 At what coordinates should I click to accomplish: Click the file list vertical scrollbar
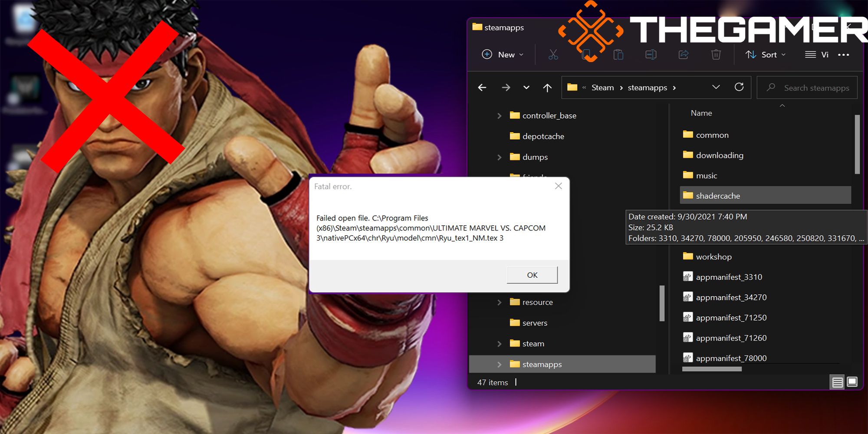[x=857, y=144]
